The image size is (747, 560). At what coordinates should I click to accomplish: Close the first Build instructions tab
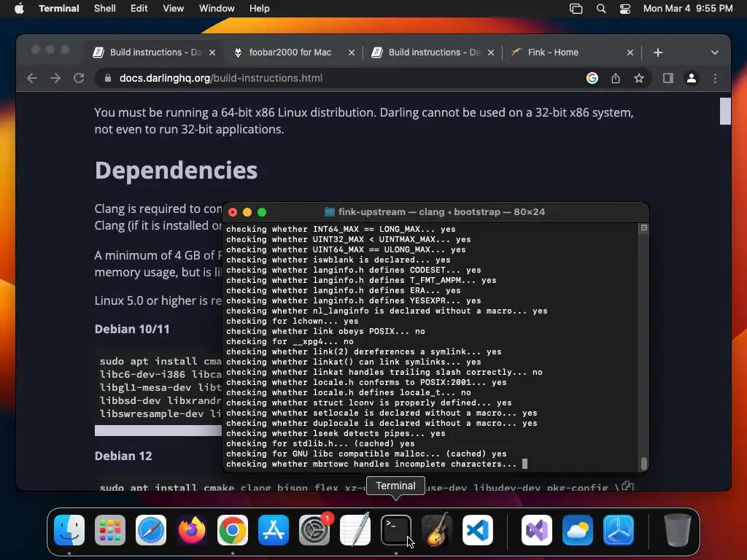(x=212, y=52)
